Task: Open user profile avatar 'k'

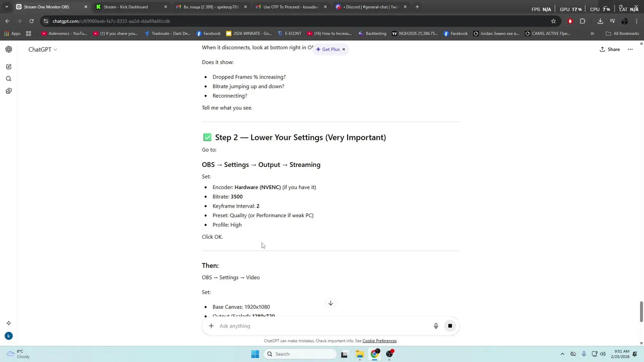Action: click(x=9, y=336)
